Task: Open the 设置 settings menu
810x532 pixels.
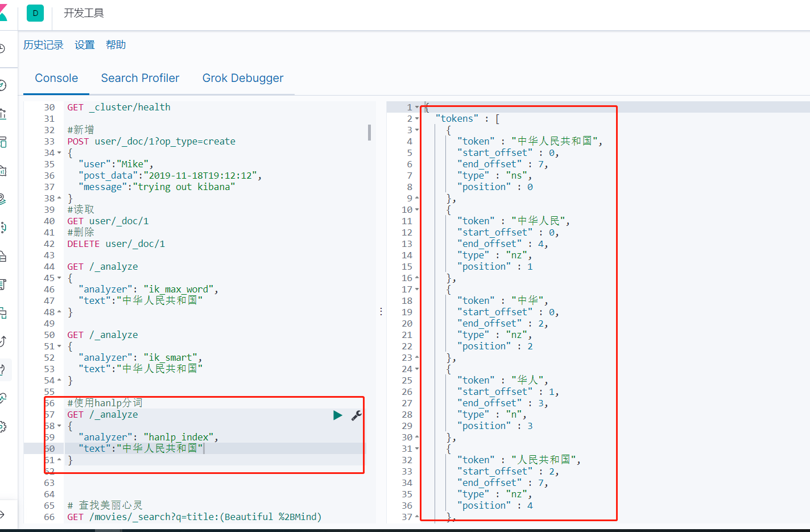Action: [x=84, y=44]
